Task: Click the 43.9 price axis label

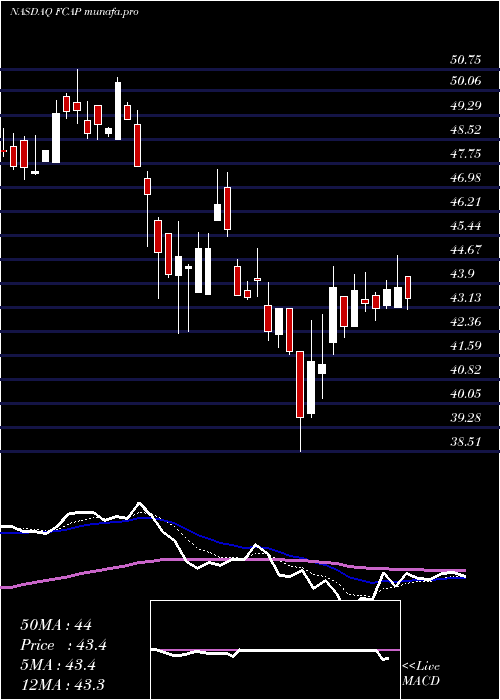Action: coord(462,274)
